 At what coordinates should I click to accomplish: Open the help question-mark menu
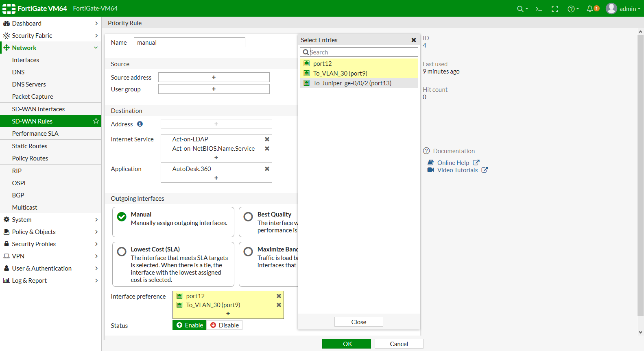(x=573, y=9)
